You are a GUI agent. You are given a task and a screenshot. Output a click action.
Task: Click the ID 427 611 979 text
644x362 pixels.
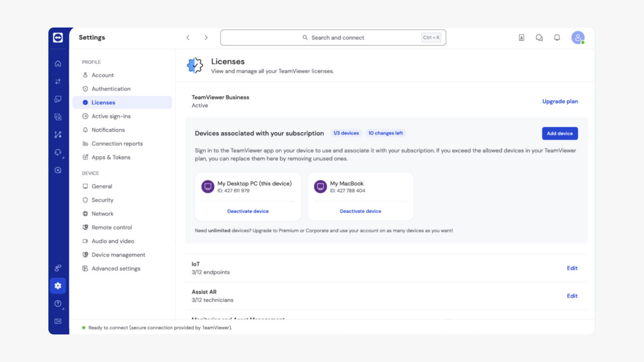pos(233,191)
